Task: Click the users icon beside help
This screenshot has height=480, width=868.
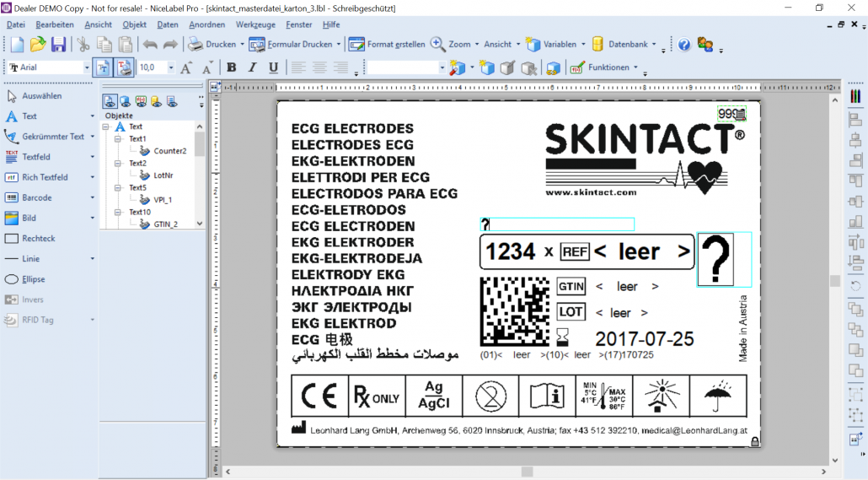Action: (x=705, y=45)
